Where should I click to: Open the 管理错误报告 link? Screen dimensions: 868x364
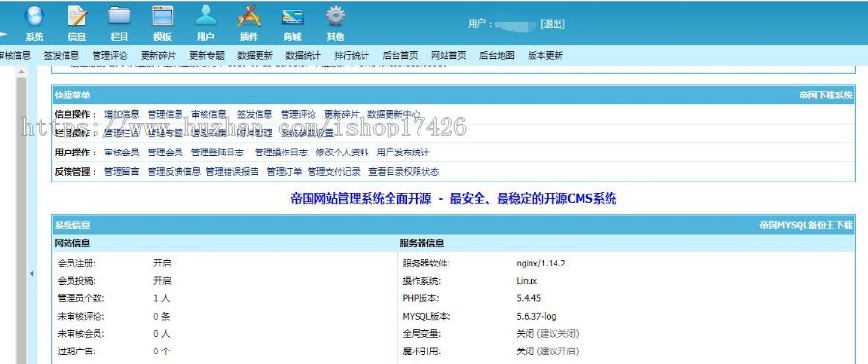pos(232,172)
